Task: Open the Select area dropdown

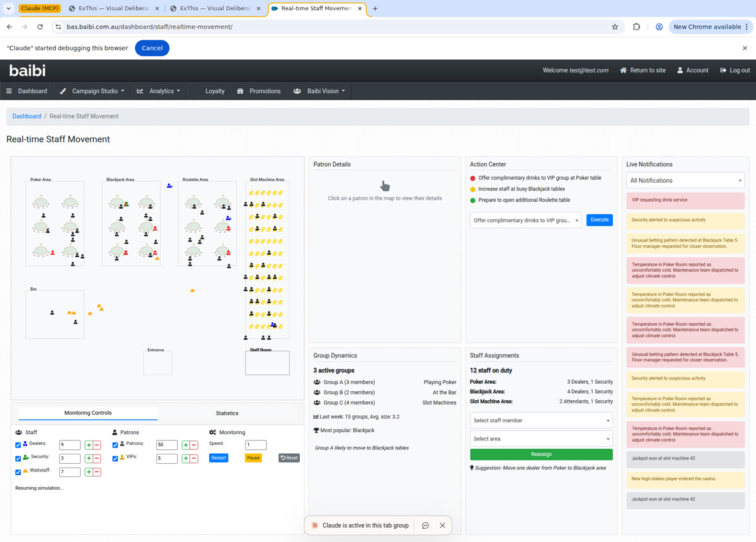Action: click(x=541, y=439)
